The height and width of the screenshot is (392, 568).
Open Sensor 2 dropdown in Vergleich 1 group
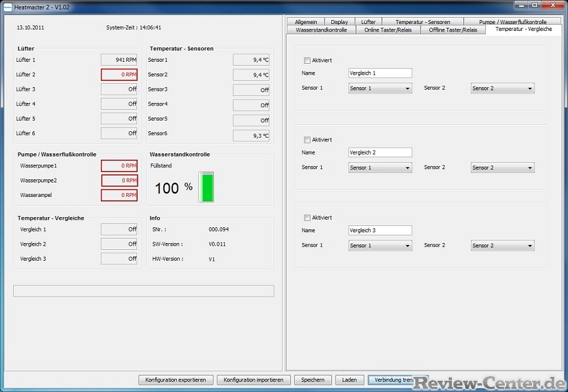pos(502,88)
